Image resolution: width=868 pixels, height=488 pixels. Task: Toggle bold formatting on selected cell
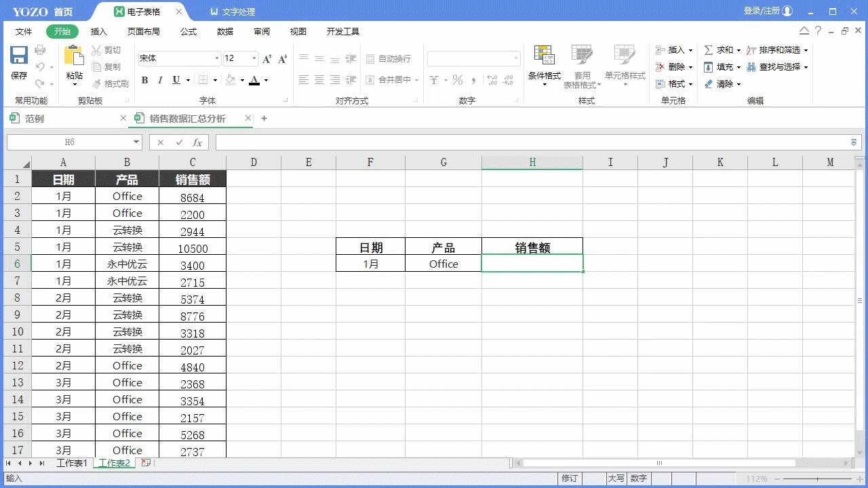point(144,80)
